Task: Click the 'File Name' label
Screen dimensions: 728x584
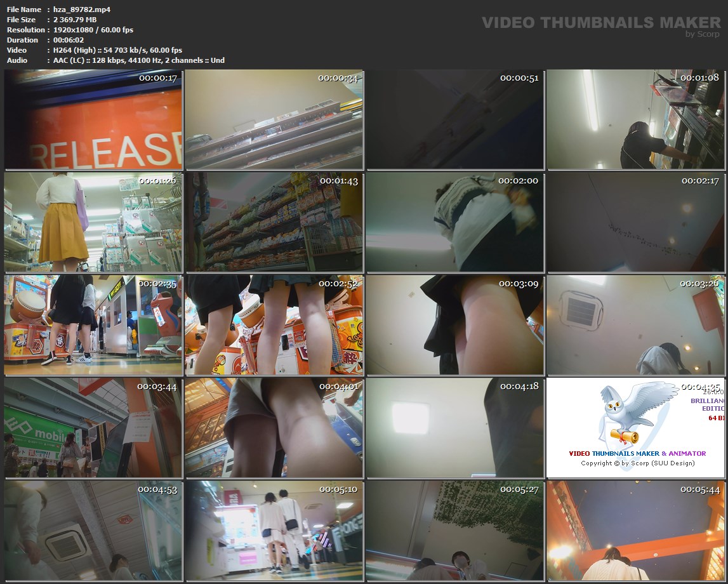Action: pyautogui.click(x=24, y=10)
